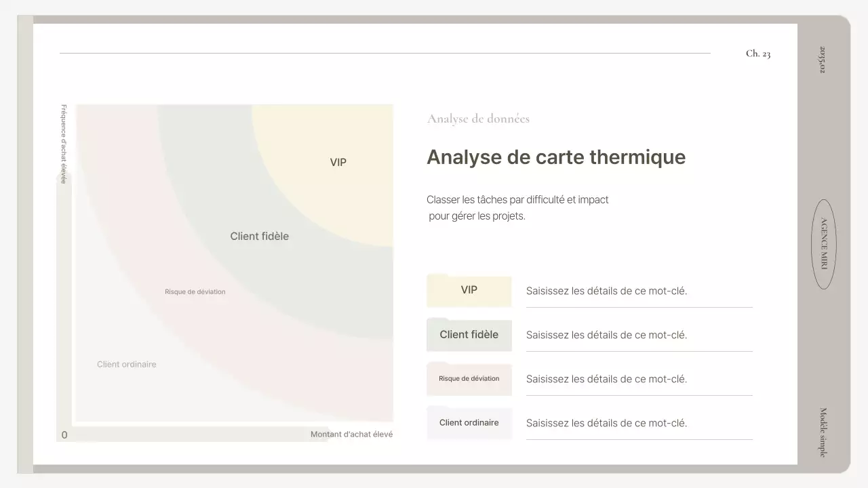Select the VIP label inside the heatmap
868x488 pixels.
pyautogui.click(x=338, y=162)
